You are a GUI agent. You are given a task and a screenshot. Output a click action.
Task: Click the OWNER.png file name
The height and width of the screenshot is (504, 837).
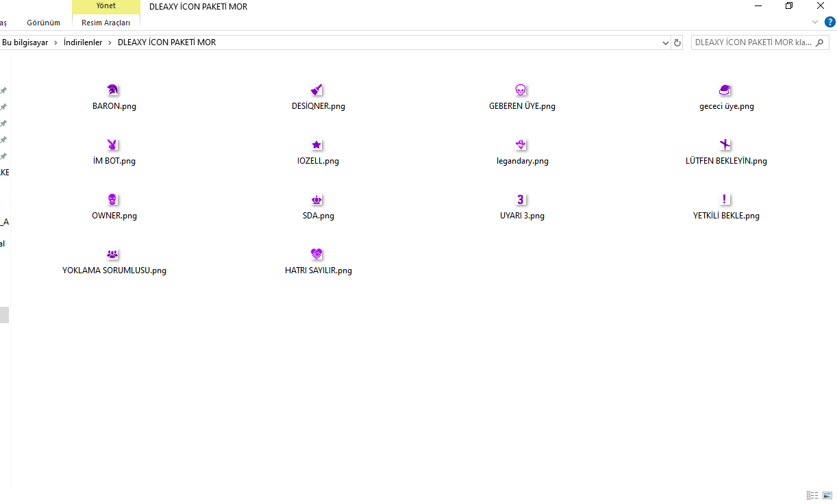click(x=114, y=216)
